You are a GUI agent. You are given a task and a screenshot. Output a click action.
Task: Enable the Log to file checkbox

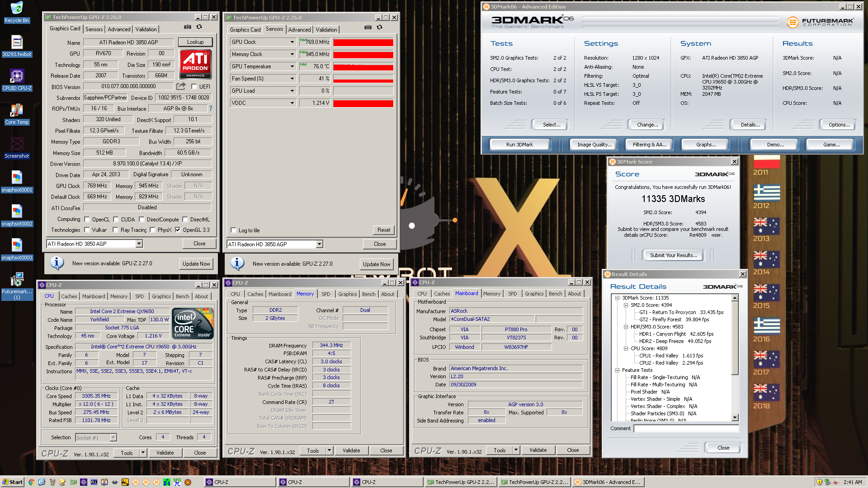click(x=233, y=230)
